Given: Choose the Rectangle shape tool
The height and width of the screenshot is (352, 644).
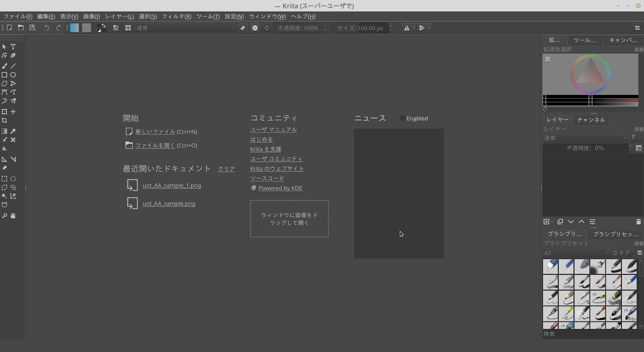Looking at the screenshot, I should 4,75.
